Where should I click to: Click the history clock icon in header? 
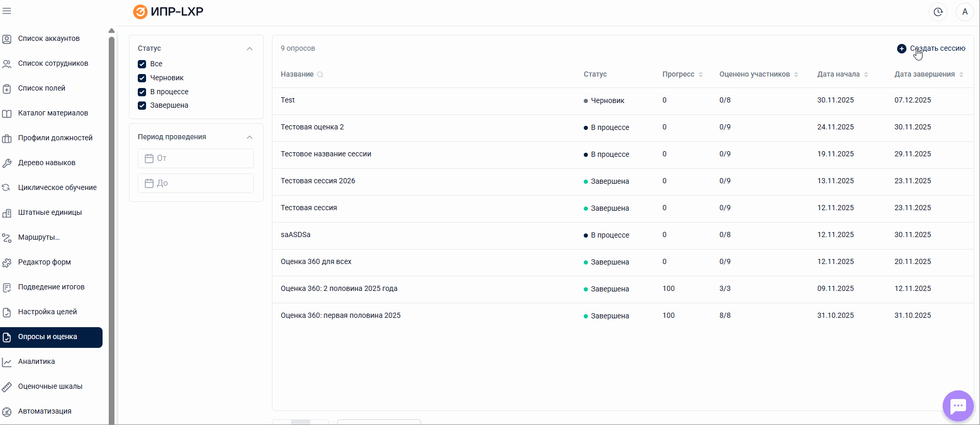click(938, 12)
